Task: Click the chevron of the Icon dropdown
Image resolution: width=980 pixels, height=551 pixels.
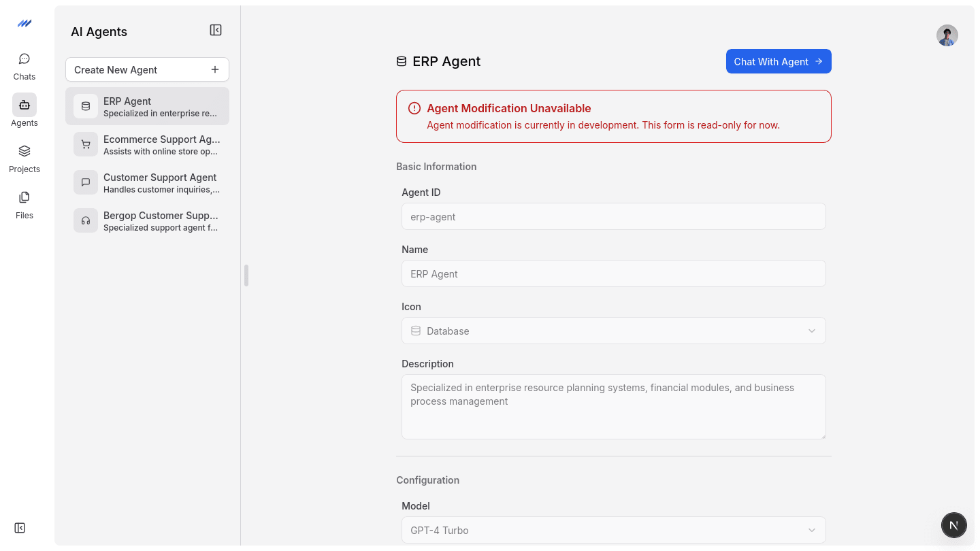Action: [x=812, y=331]
